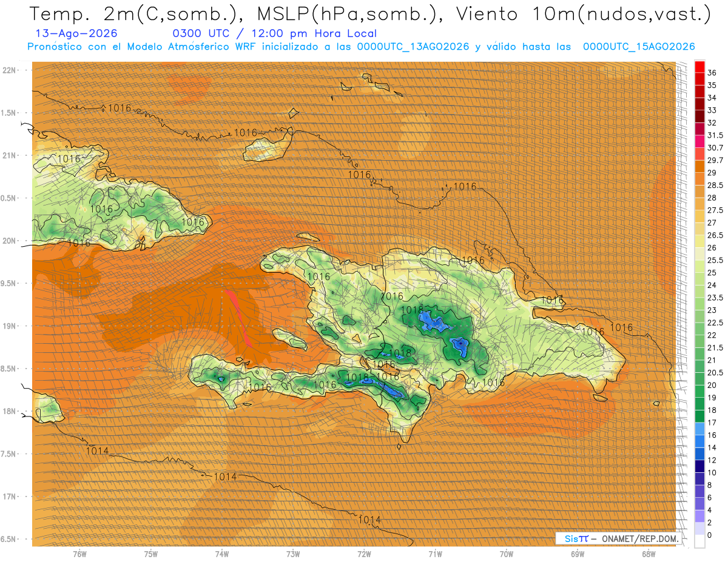The image size is (728, 562).
Task: Select navy swatch between 10 and 12
Action: tap(699, 466)
